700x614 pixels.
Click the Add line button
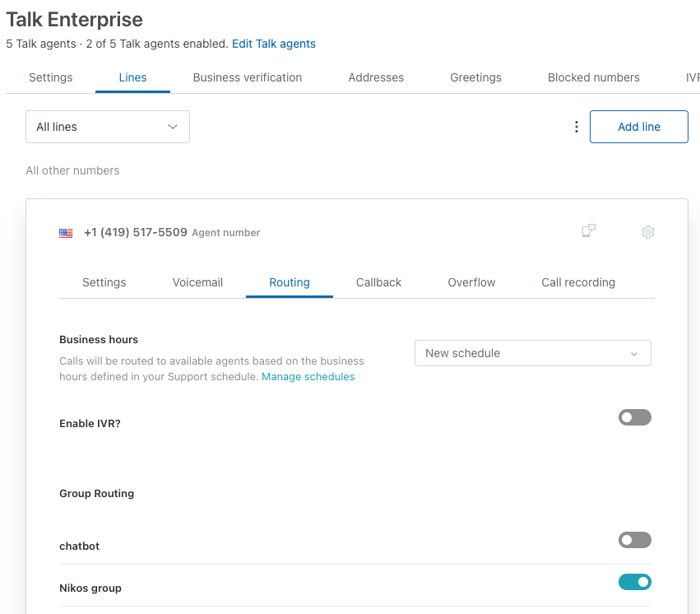click(x=638, y=126)
